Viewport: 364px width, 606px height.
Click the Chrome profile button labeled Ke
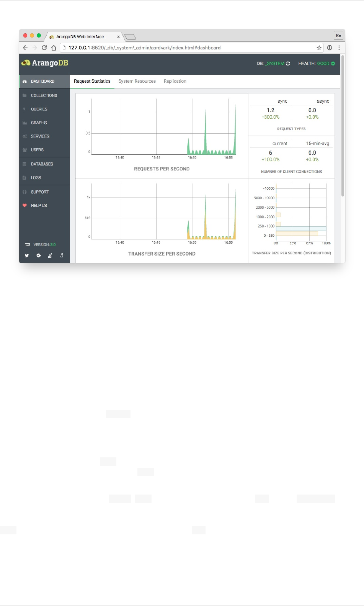point(338,36)
